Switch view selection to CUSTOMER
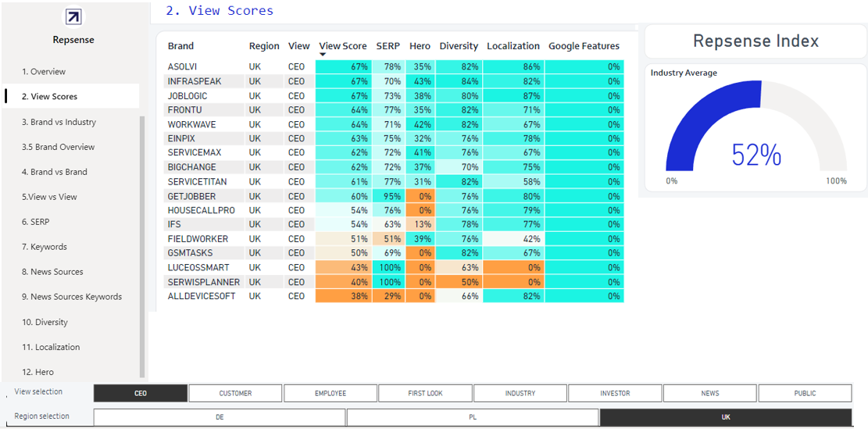868x432 pixels. point(235,393)
